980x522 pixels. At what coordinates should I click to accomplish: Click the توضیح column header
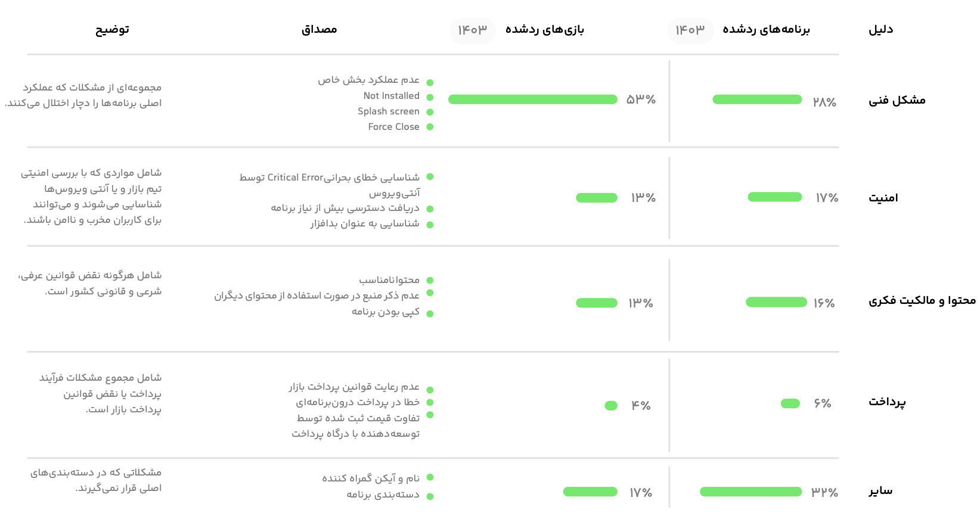(112, 30)
